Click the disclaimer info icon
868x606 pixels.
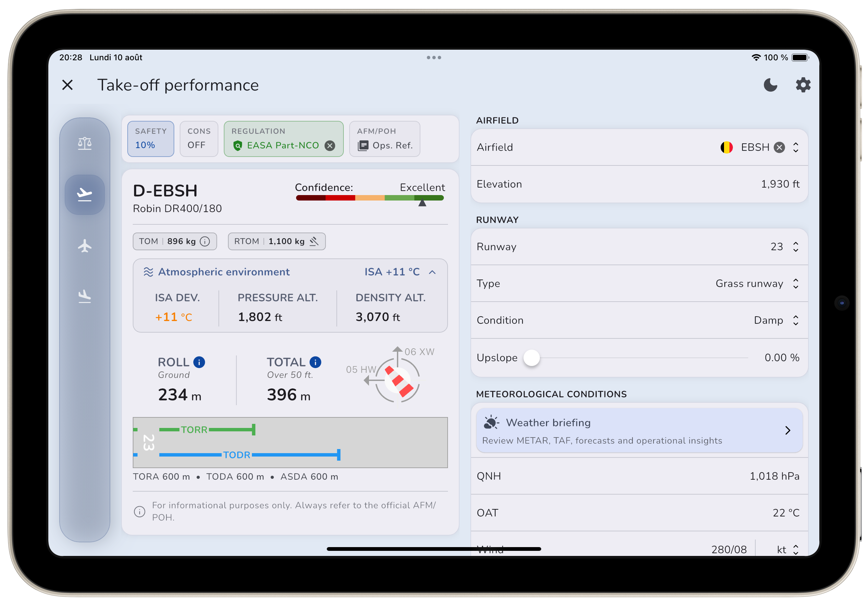click(x=140, y=512)
